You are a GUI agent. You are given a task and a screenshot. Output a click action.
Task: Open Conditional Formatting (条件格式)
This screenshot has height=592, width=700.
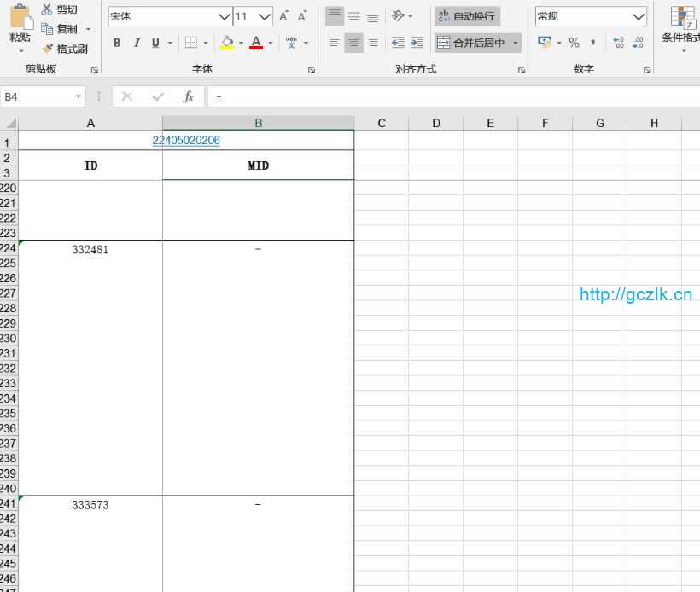pos(682,26)
